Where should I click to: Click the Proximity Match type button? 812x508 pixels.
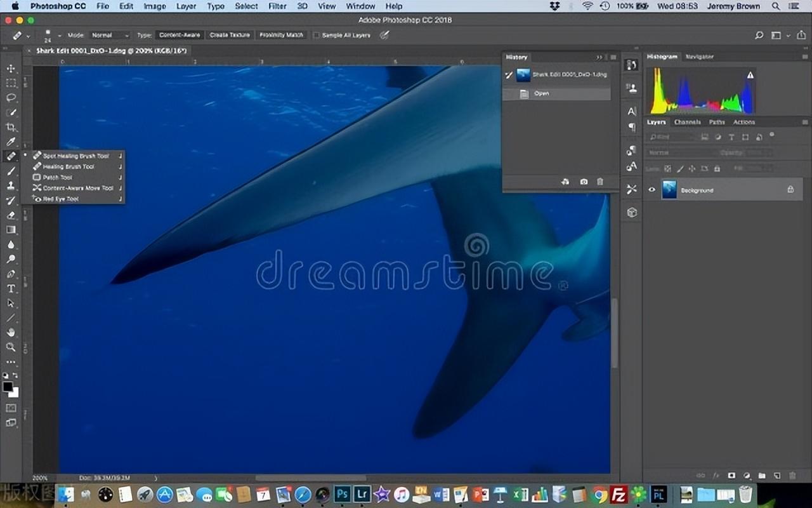(x=281, y=36)
